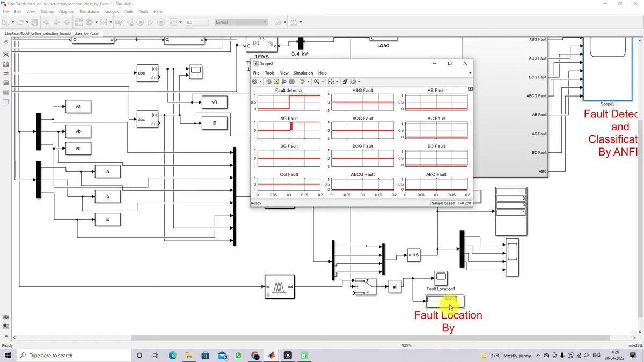The image size is (644, 362).
Task: Open the Simulation menu in Scope2
Action: pos(303,73)
